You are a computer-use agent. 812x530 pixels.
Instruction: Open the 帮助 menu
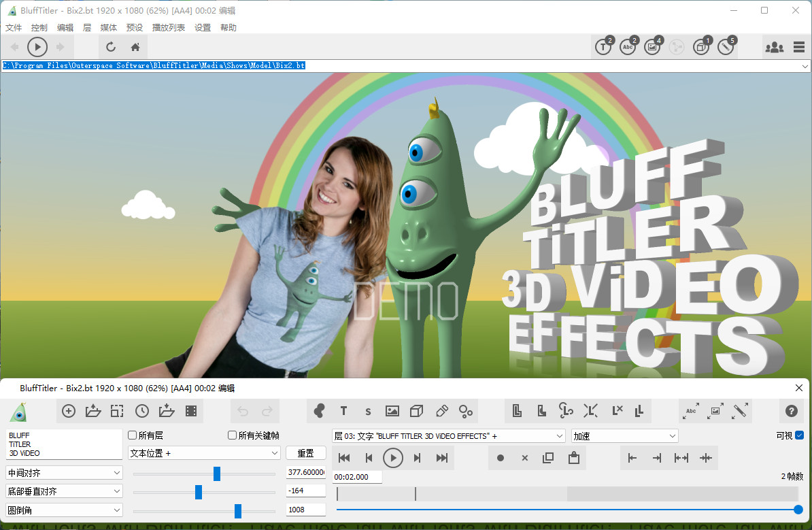[x=229, y=27]
